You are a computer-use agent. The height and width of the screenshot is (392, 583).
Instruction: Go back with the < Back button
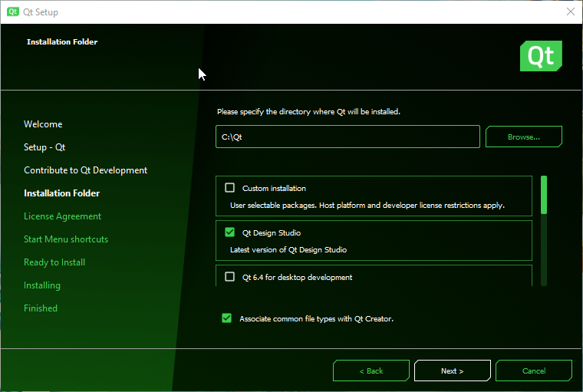pos(371,371)
